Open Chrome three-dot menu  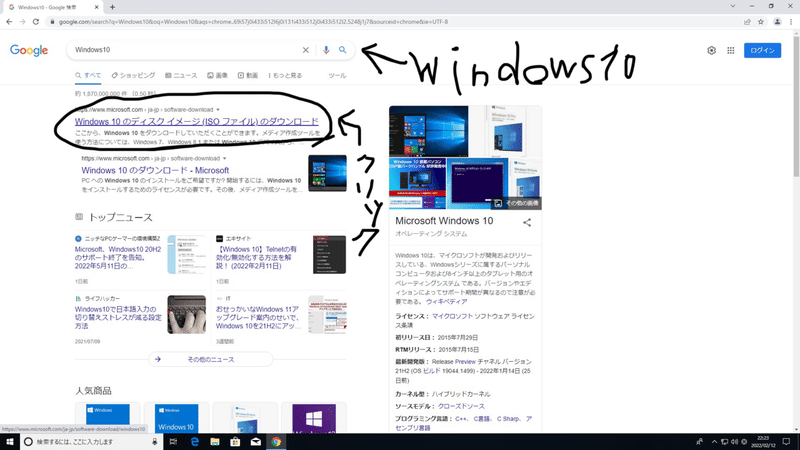pyautogui.click(x=791, y=22)
